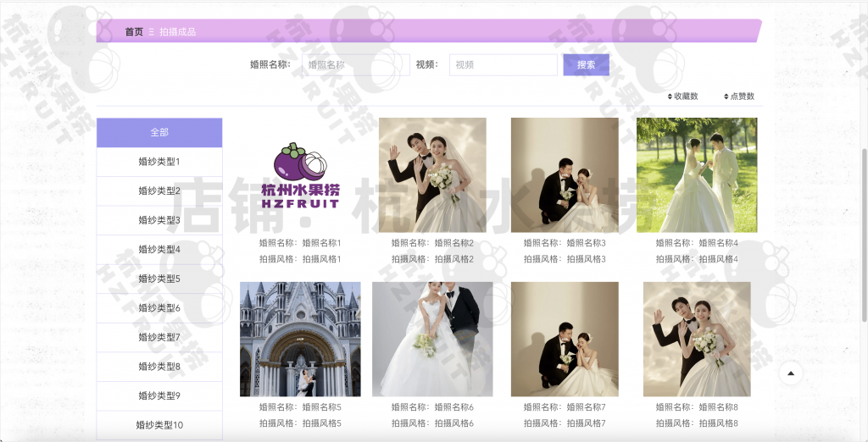Click the text 拍摄风格：拍摄风格7

[x=565, y=423]
